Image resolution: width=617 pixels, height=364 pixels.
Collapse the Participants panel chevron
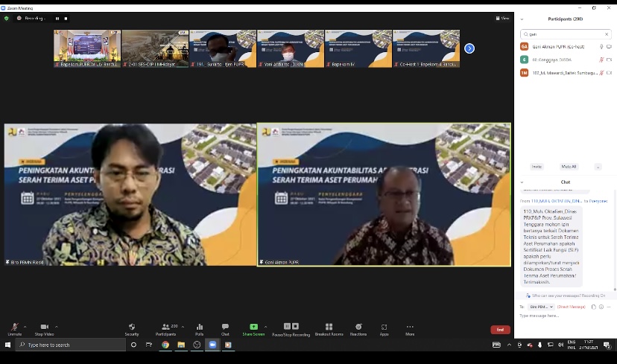point(522,19)
